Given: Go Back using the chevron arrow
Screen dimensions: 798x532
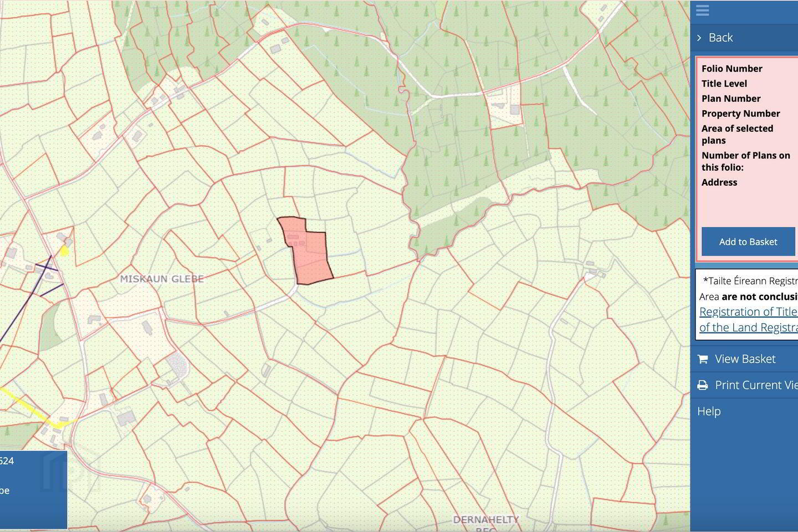Looking at the screenshot, I should (699, 38).
